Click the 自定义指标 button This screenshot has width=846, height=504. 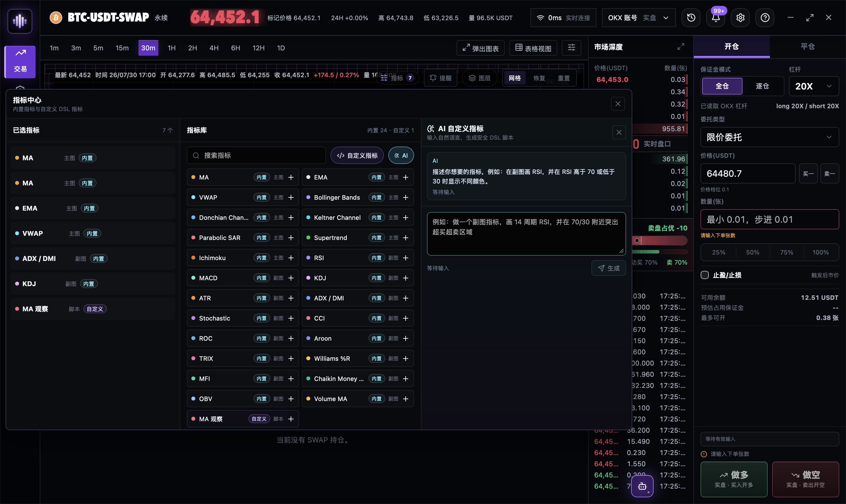click(357, 155)
